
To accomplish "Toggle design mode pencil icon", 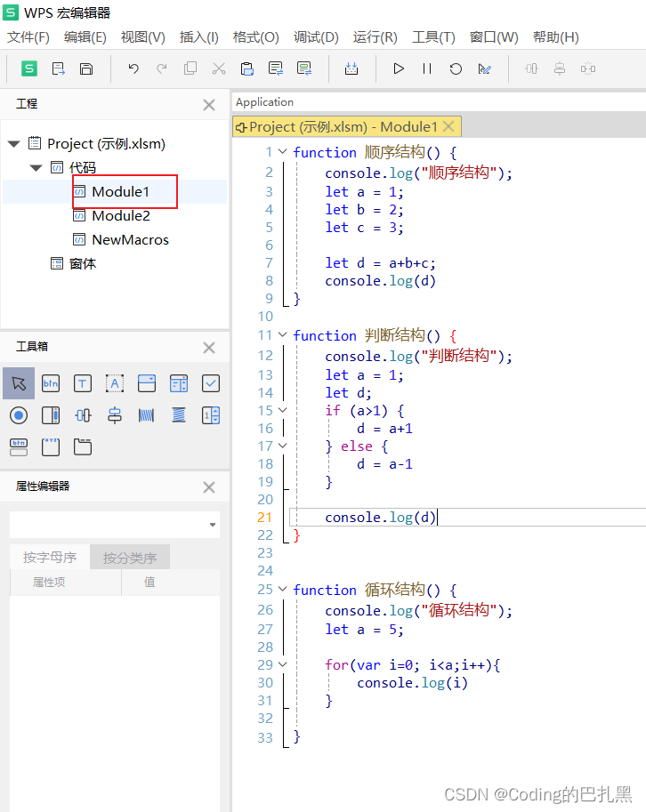I will click(484, 68).
